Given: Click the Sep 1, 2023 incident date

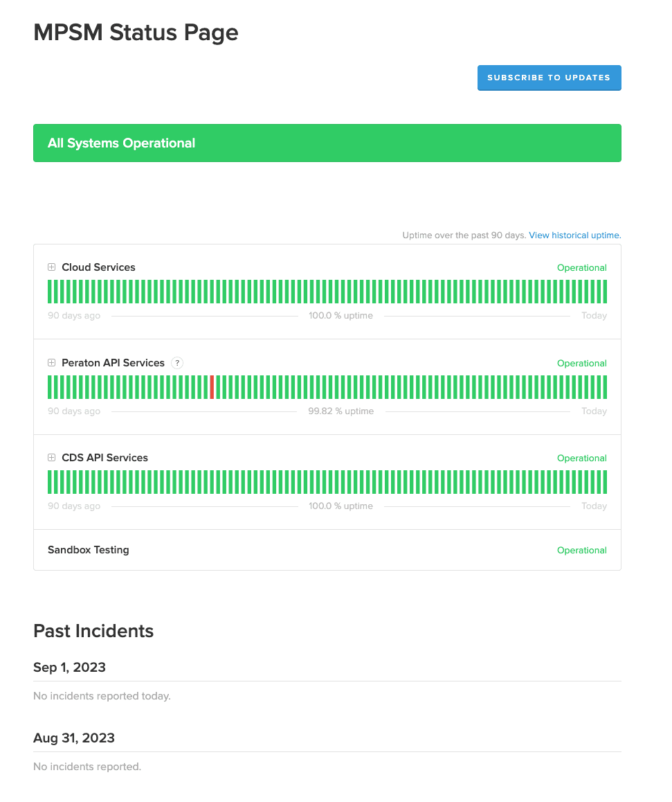Looking at the screenshot, I should pos(69,668).
